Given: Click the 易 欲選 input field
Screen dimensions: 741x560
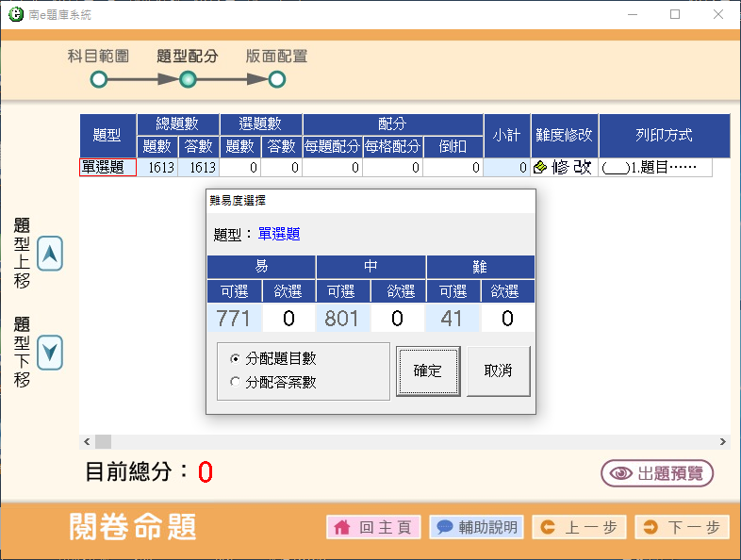Looking at the screenshot, I should (288, 319).
